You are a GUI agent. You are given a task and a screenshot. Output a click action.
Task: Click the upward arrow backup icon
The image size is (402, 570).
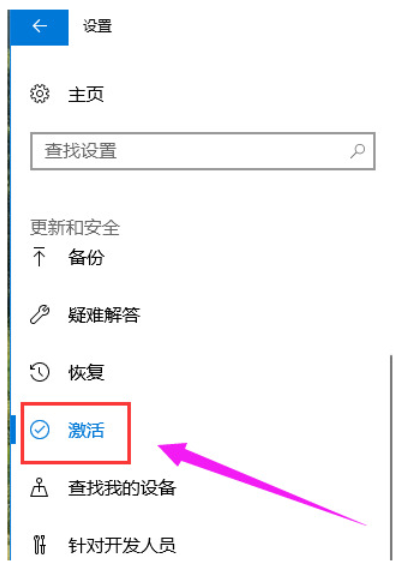pyautogui.click(x=39, y=256)
